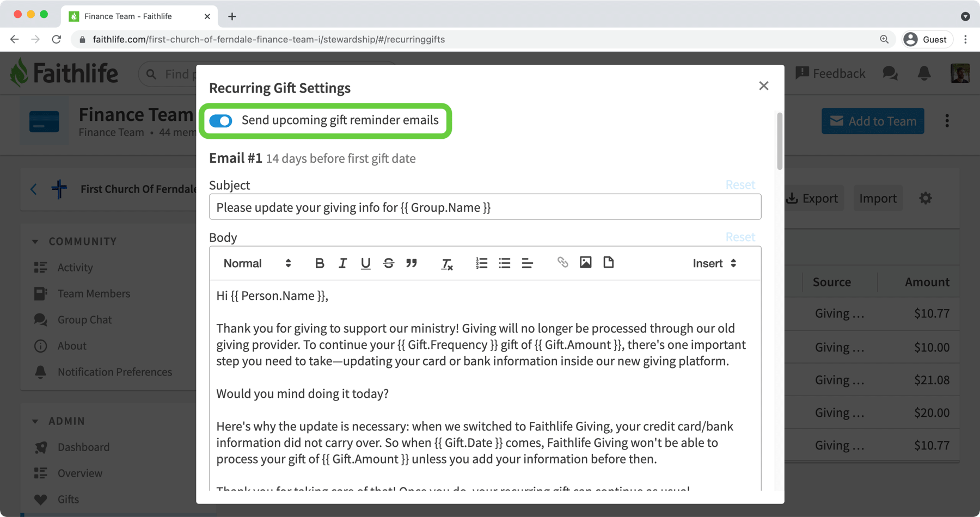Screen dimensions: 980x517
Task: Click the browser zoom magnifier icon
Action: 884,39
